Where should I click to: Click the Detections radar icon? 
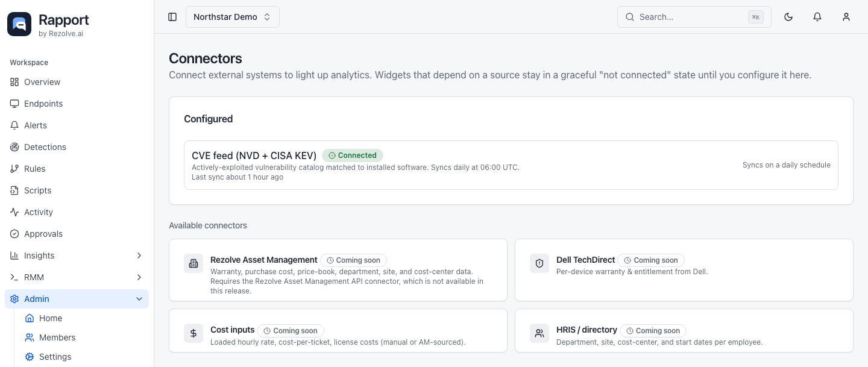point(14,147)
